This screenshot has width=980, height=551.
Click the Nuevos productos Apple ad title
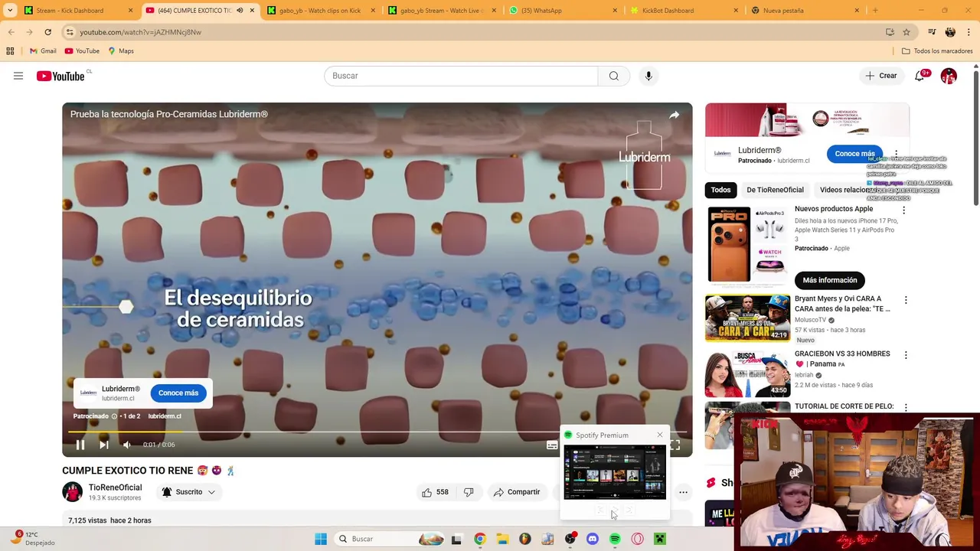(x=834, y=209)
